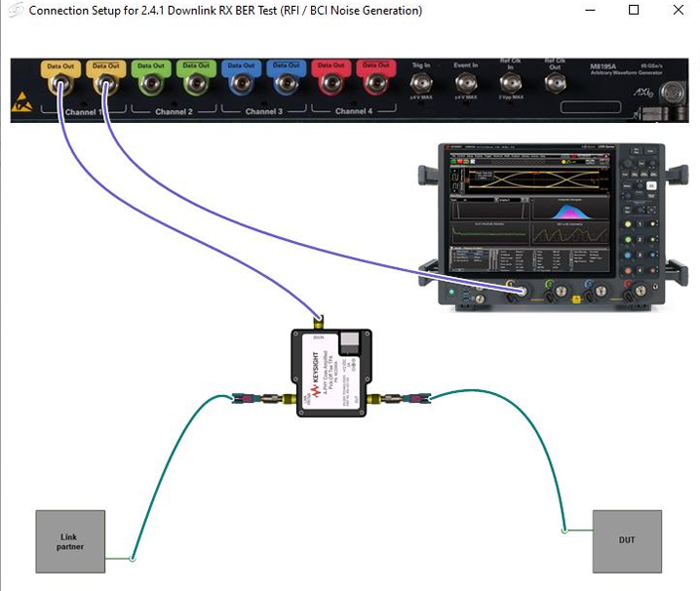Viewport: 700px width, 591px height.
Task: Click the oscilloscope screen showing the eye diagram
Action: coord(529,213)
